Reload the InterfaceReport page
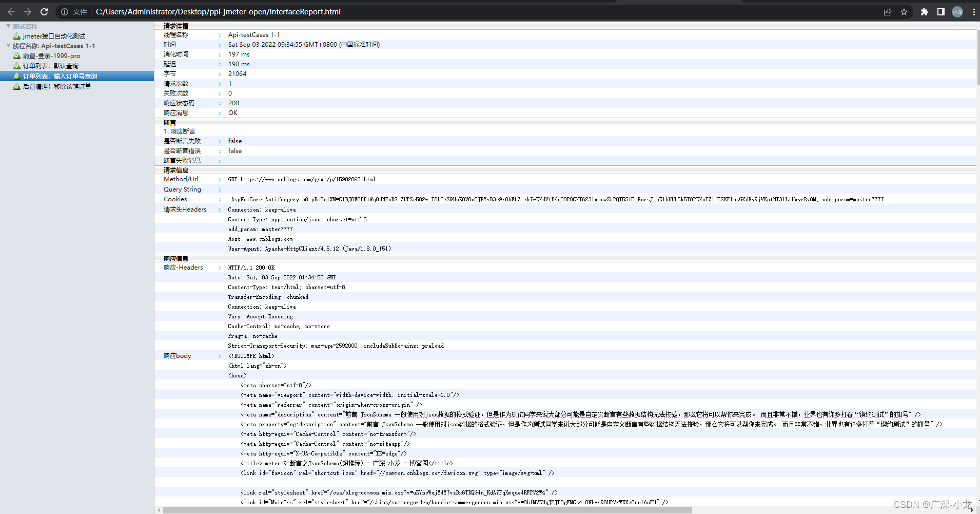 (x=44, y=12)
